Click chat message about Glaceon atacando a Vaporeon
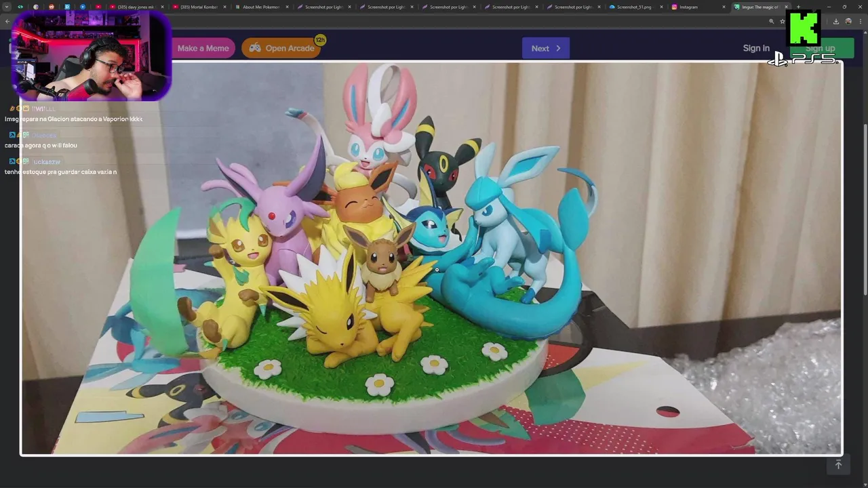Viewport: 868px width, 488px height. click(x=73, y=119)
